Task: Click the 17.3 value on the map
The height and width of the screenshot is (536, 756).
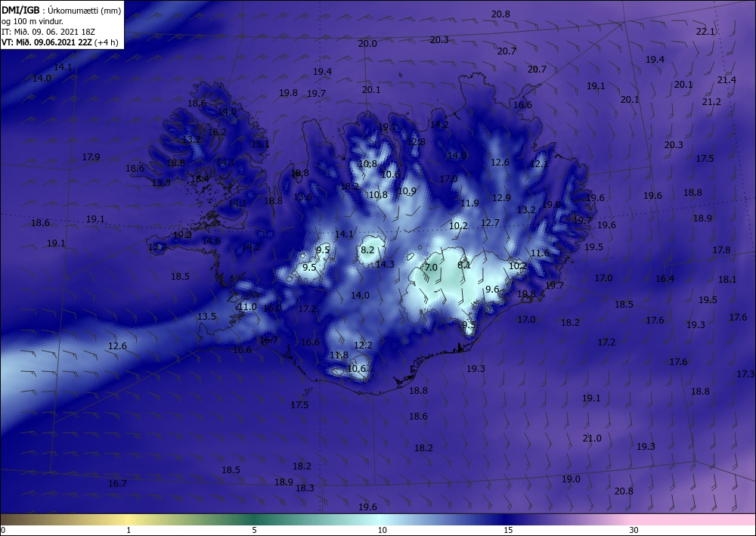Action: point(745,374)
